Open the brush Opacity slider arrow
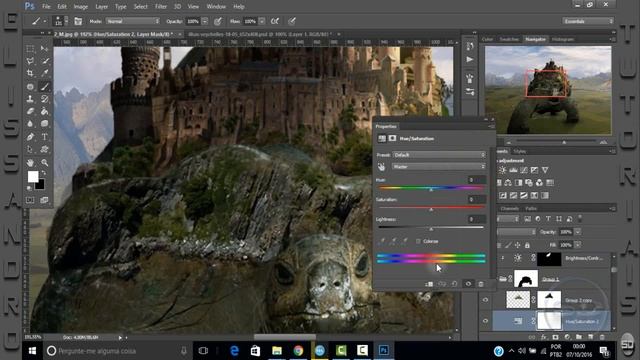Screen dimensions: 640x360 (x=204, y=21)
